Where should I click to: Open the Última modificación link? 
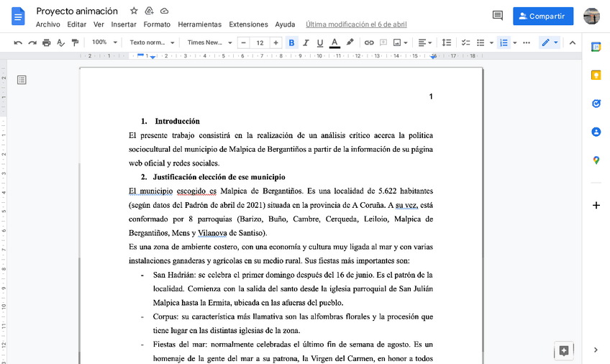tap(356, 24)
